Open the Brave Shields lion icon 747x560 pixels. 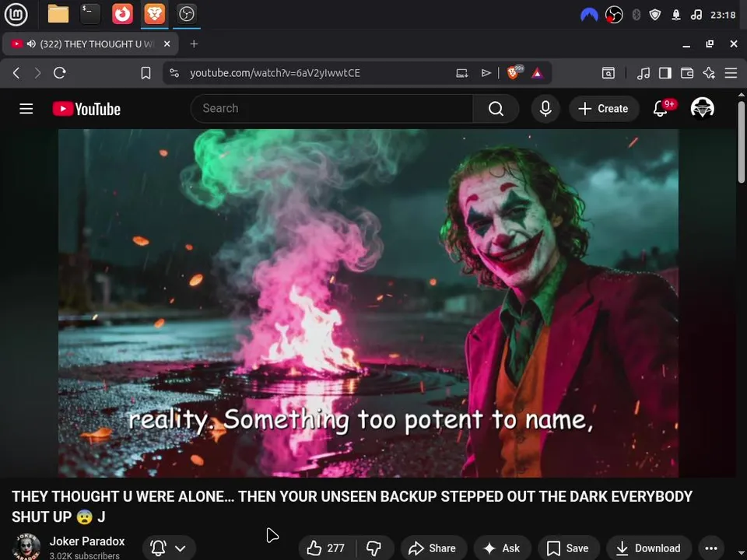[514, 72]
